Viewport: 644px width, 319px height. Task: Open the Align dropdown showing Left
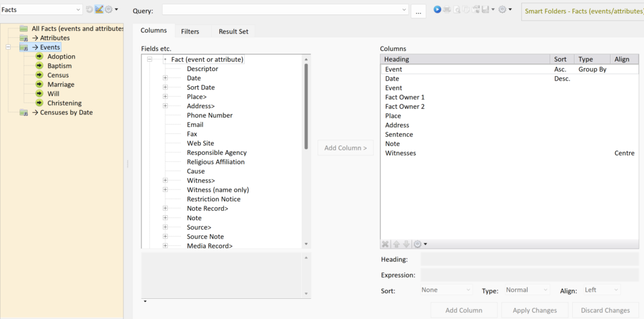pos(601,290)
